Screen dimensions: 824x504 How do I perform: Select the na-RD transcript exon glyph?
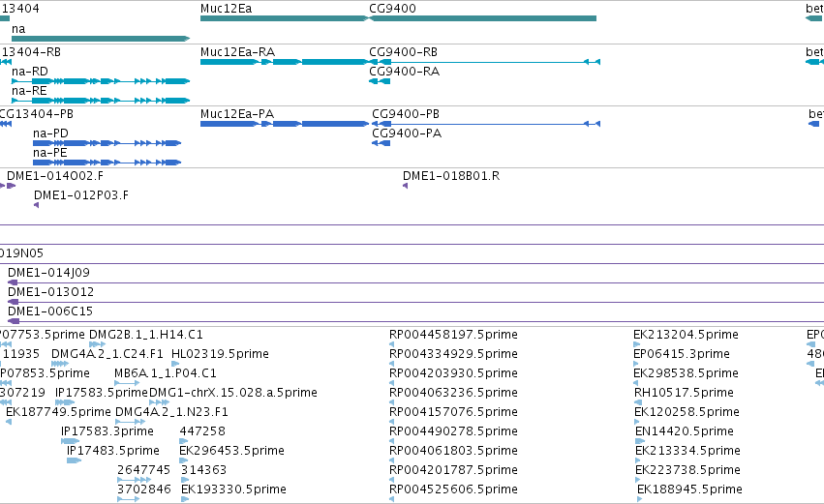101,81
